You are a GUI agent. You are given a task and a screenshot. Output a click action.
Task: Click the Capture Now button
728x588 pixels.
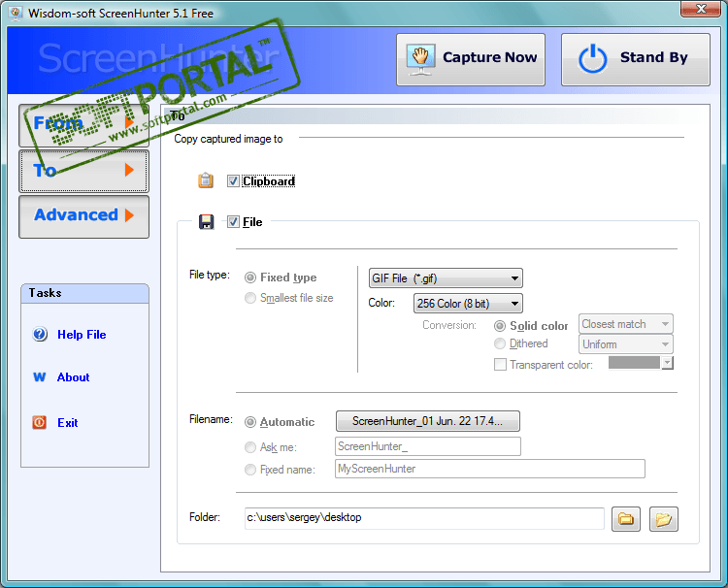(x=471, y=59)
